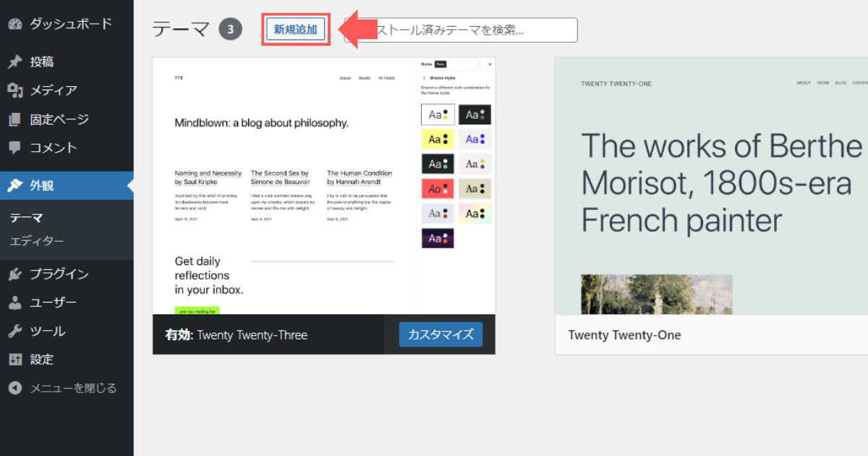Click the dark purple Aa style swatch
Image resolution: width=868 pixels, height=456 pixels.
click(437, 237)
